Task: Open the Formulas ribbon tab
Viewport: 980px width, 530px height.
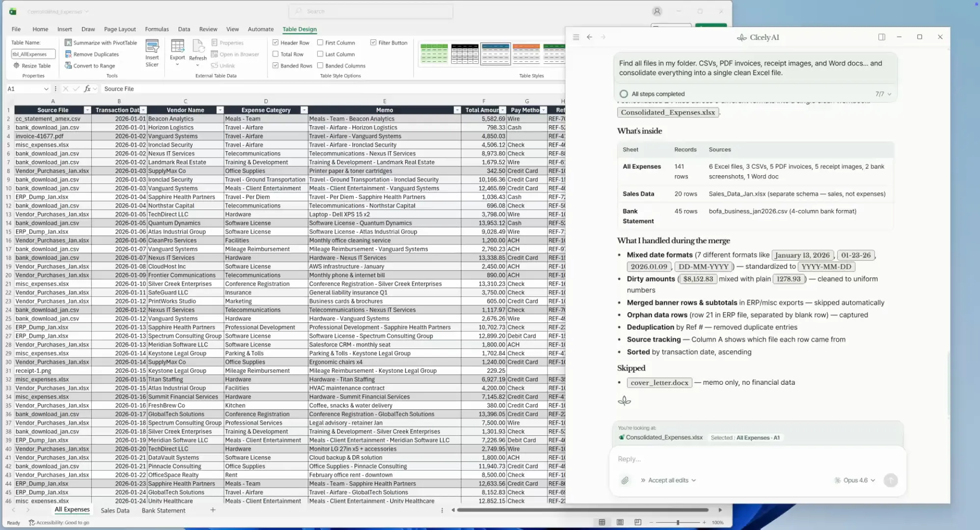Action: tap(157, 29)
